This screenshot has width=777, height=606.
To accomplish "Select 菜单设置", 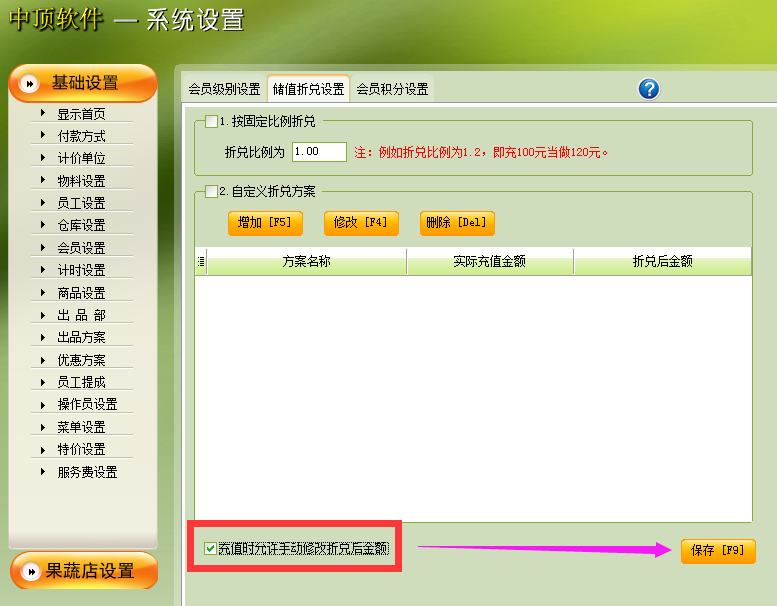I will tap(82, 427).
